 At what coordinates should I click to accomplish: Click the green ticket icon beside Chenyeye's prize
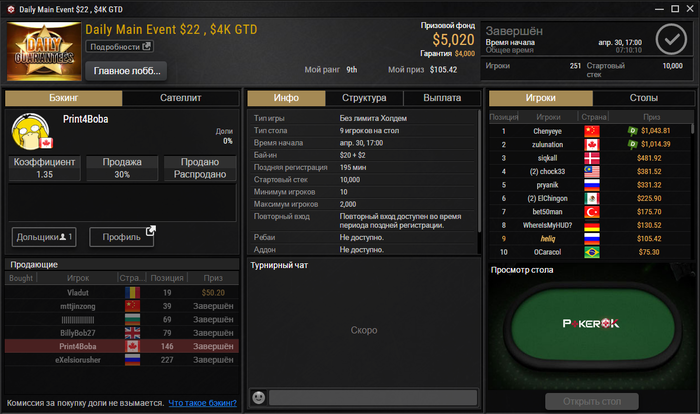633,131
